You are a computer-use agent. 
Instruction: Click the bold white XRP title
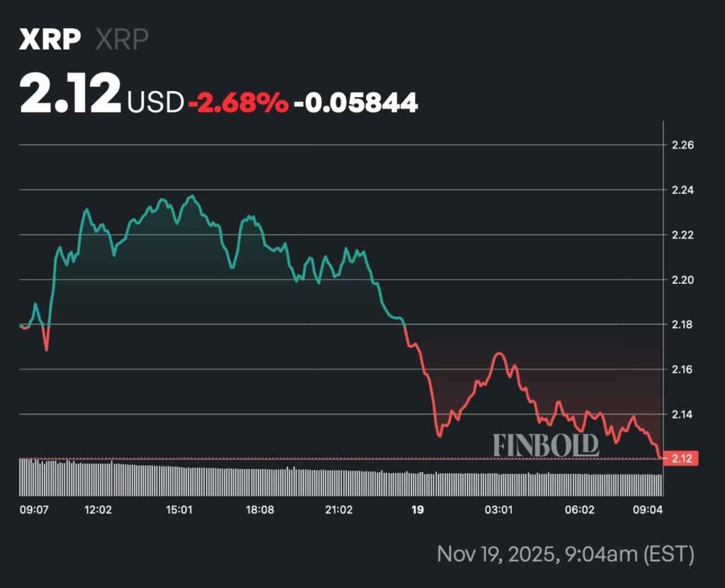[x=50, y=40]
